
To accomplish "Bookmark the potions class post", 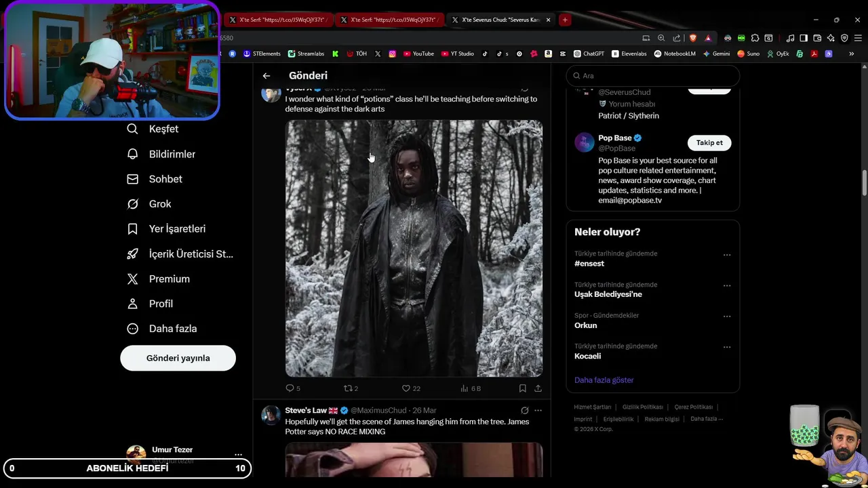I will click(x=522, y=388).
